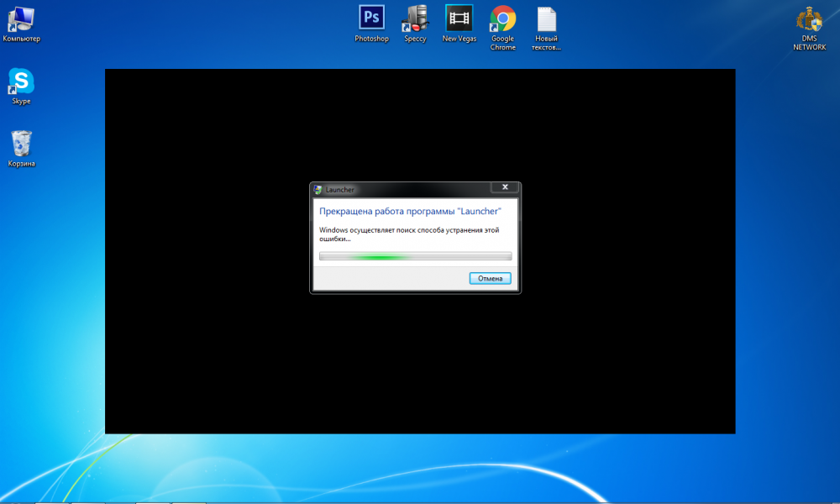Select the Компьютер desktop icon

(x=21, y=18)
